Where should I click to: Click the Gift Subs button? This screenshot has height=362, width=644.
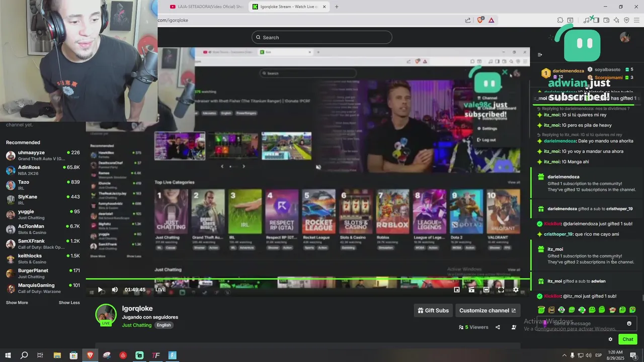(x=433, y=311)
